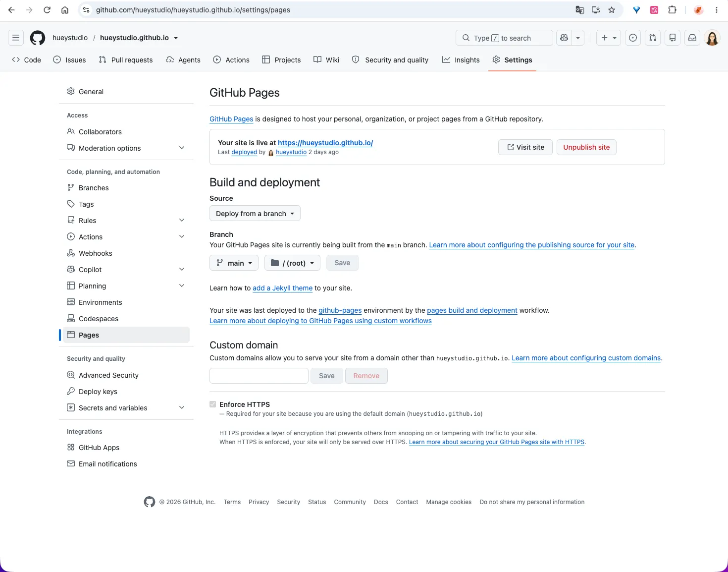The width and height of the screenshot is (728, 572).
Task: Click the browser address bar URL
Action: [193, 10]
